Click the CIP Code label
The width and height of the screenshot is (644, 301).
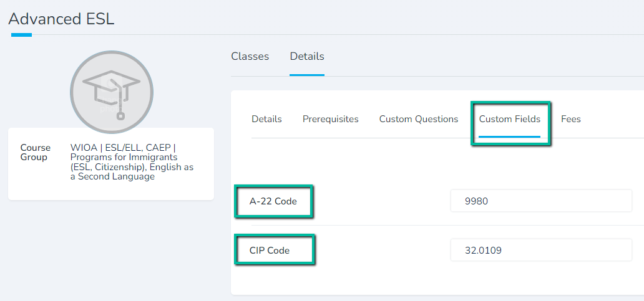tap(270, 251)
